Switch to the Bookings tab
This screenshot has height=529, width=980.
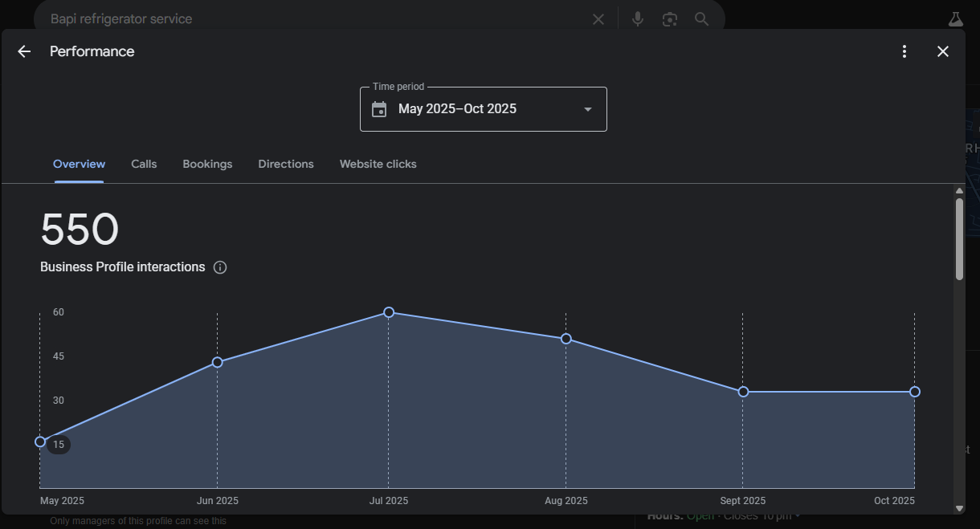[207, 164]
